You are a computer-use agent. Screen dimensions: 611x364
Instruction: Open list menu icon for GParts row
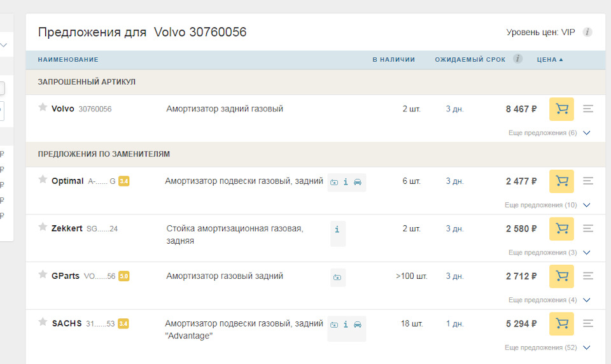[588, 276]
